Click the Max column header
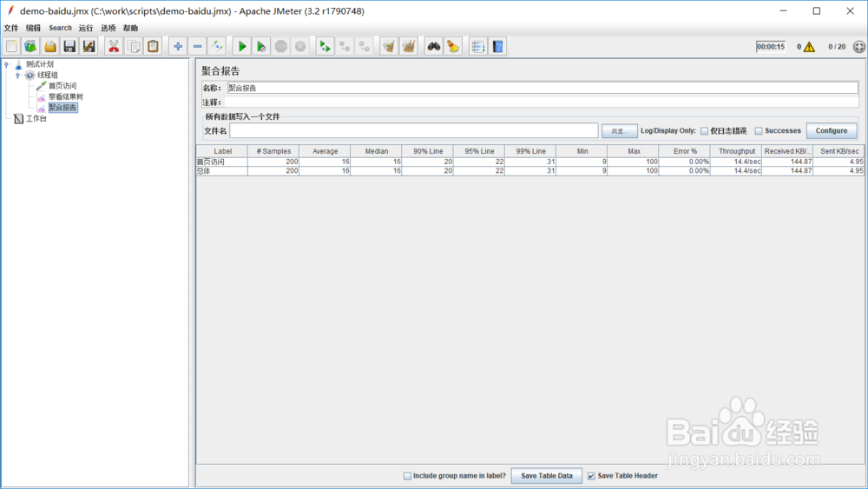Screen dimensions: 868x489 coord(634,151)
